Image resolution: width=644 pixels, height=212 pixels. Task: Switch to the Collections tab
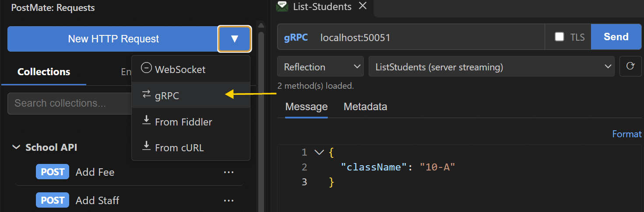[x=44, y=72]
